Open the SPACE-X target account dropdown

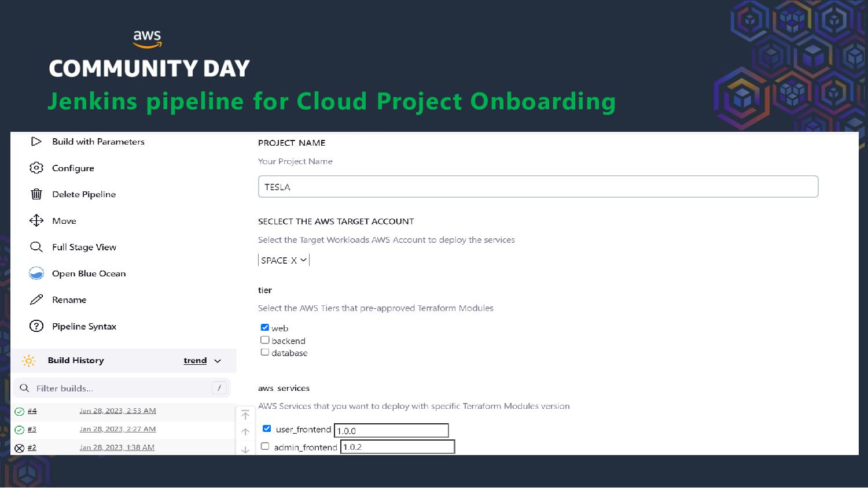click(x=284, y=260)
